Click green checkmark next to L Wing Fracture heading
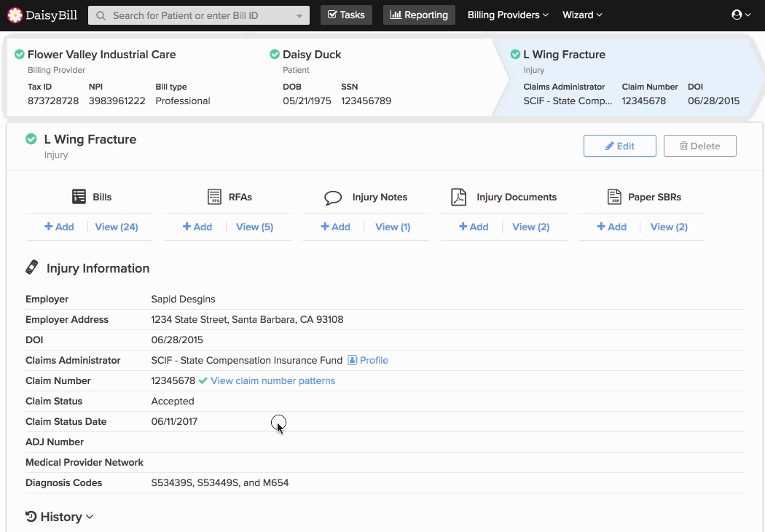The image size is (765, 532). coord(31,139)
